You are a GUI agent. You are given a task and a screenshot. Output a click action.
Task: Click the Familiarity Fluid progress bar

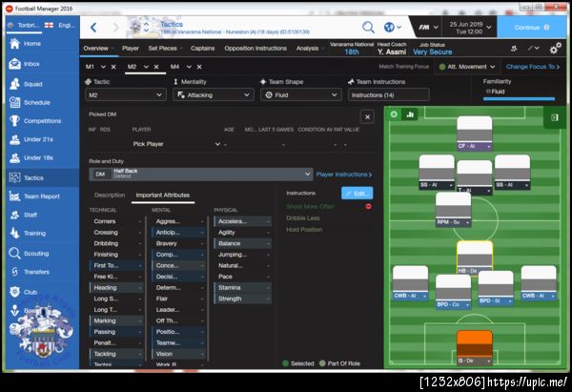519,98
